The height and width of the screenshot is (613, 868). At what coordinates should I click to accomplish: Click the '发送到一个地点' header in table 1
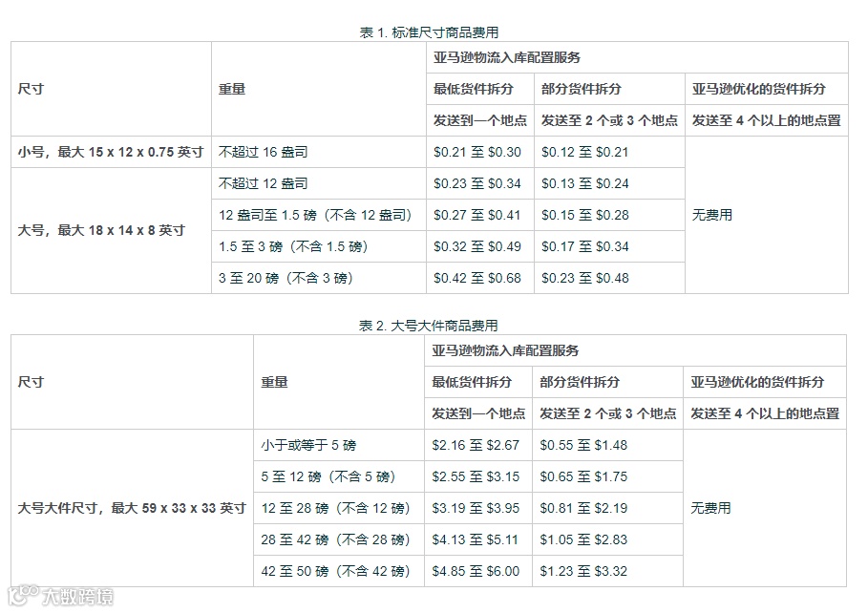click(480, 120)
